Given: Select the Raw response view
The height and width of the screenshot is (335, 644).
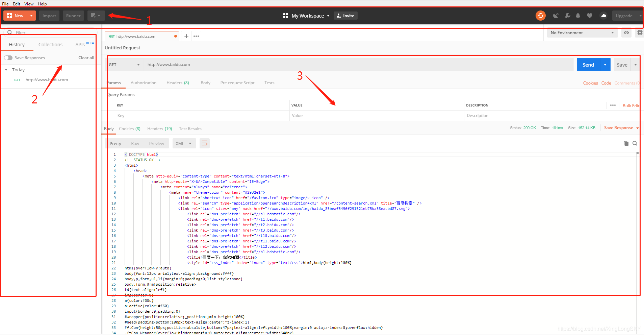Looking at the screenshot, I should coord(135,144).
